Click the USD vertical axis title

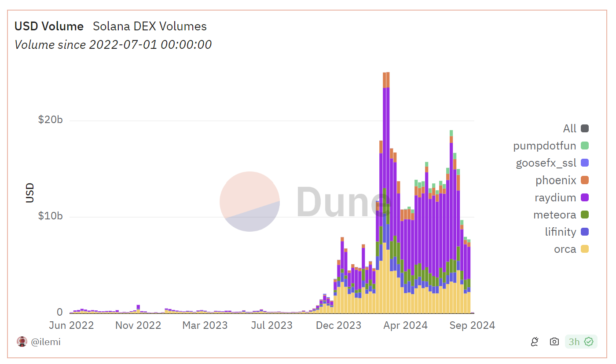pyautogui.click(x=30, y=193)
